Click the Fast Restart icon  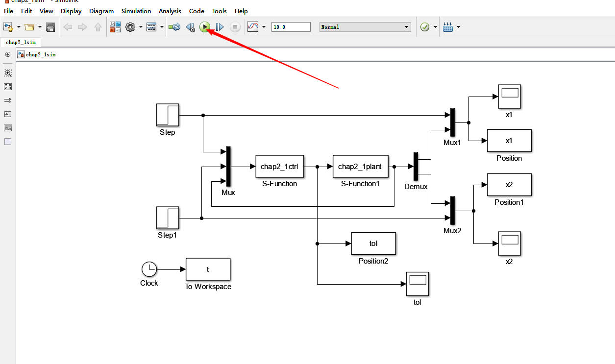point(174,27)
